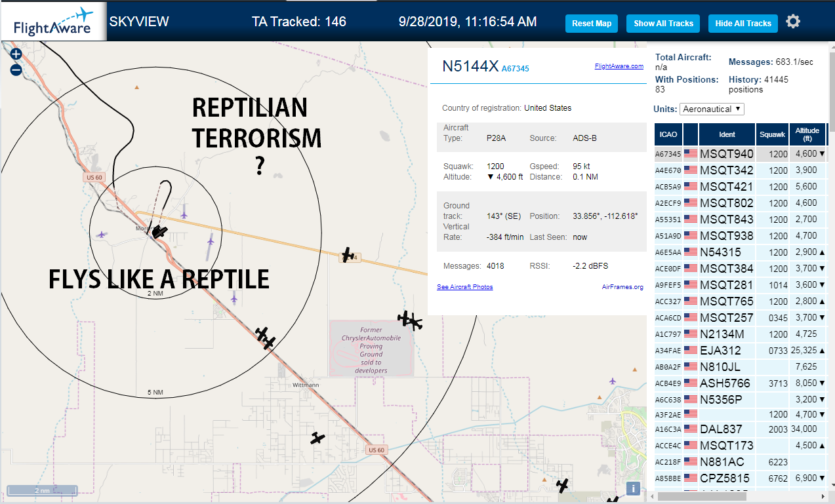Open the AirFrames.org link
The width and height of the screenshot is (835, 504).
tap(622, 287)
